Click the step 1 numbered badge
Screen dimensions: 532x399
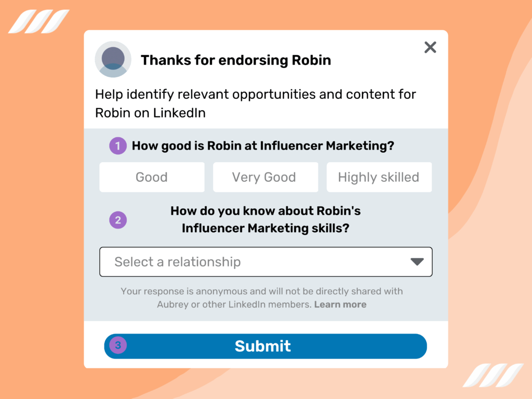tap(118, 146)
